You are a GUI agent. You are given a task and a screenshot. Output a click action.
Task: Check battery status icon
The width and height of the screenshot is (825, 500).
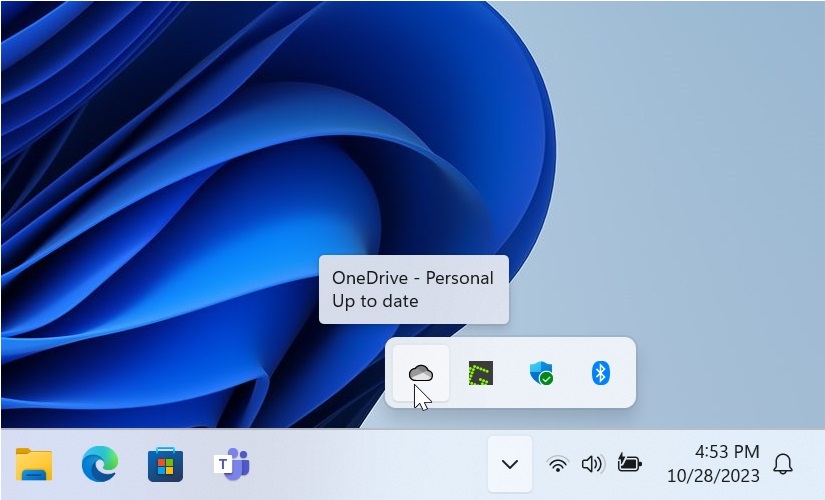629,463
